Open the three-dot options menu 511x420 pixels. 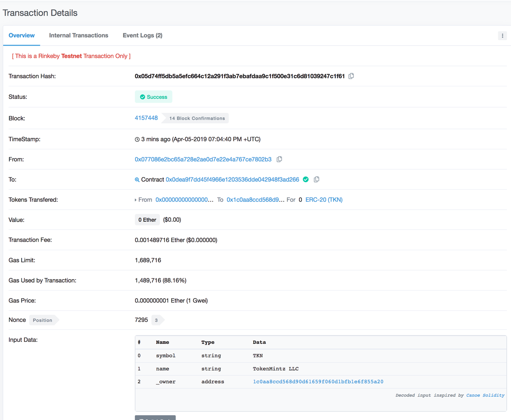pyautogui.click(x=502, y=36)
